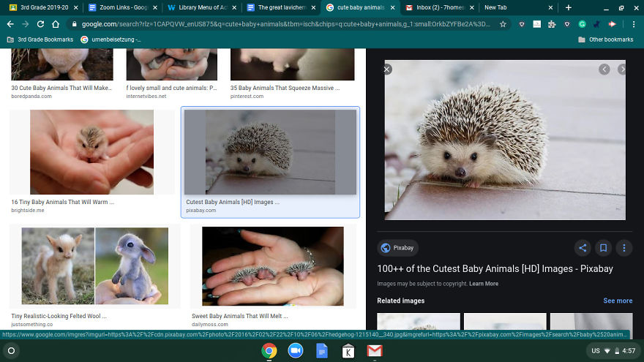644x362 pixels.
Task: Select the tiny hedgehog in hand thumbnail
Action: [91, 151]
